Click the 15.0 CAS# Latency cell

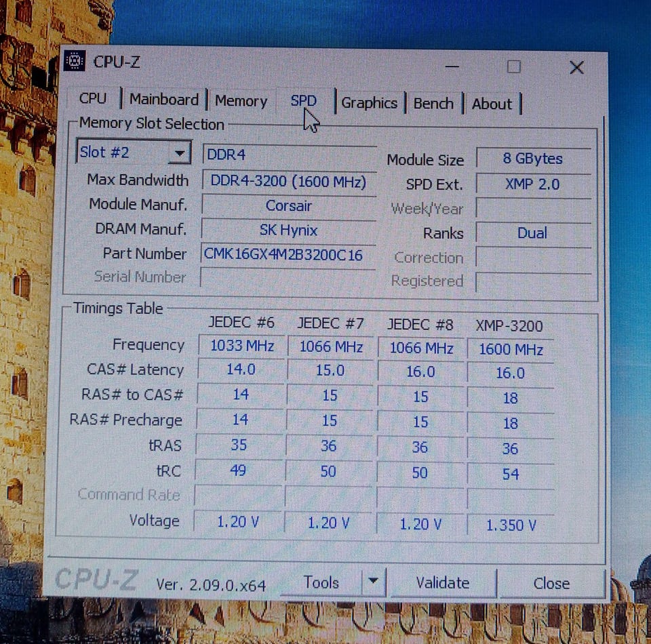click(330, 371)
